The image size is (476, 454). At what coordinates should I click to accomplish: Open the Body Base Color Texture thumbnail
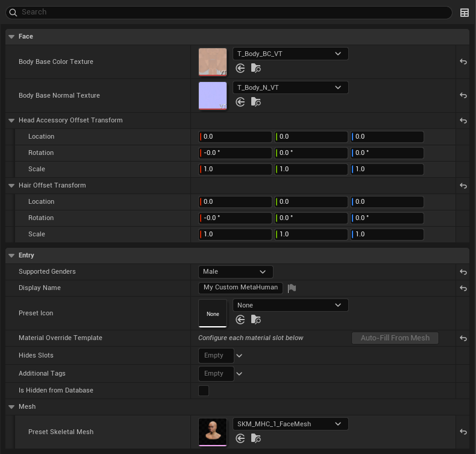pyautogui.click(x=213, y=61)
